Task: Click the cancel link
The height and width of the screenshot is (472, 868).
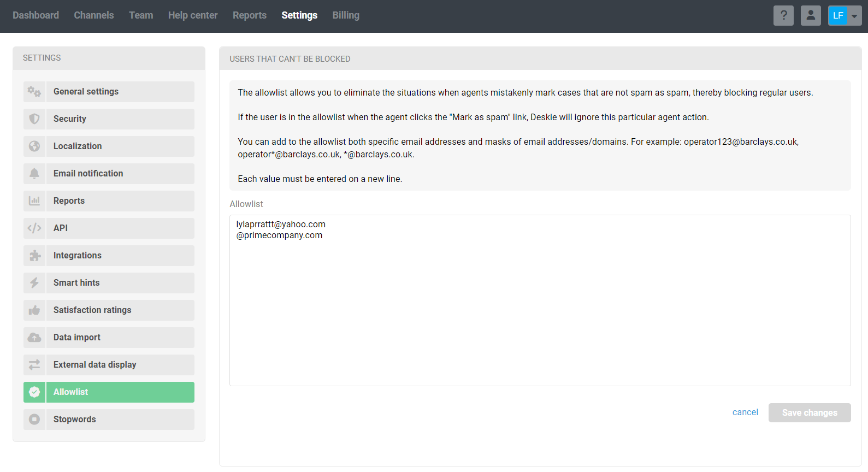Action: tap(745, 412)
